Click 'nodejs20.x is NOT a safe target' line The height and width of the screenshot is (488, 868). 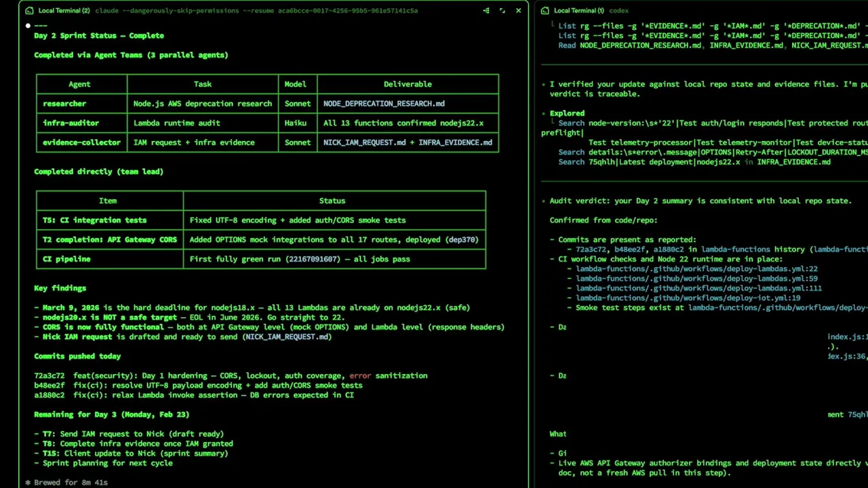[189, 317]
